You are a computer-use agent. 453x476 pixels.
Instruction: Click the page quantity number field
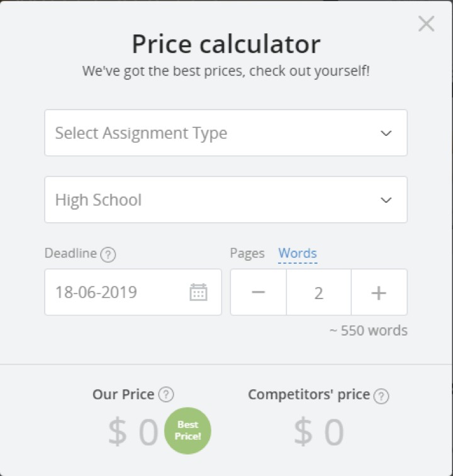tap(318, 292)
